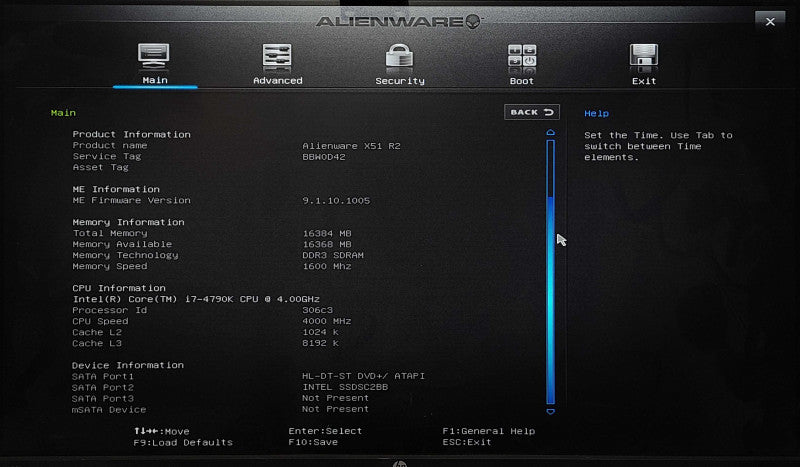Click Service Tag label
This screenshot has width=800, height=467.
(x=107, y=157)
